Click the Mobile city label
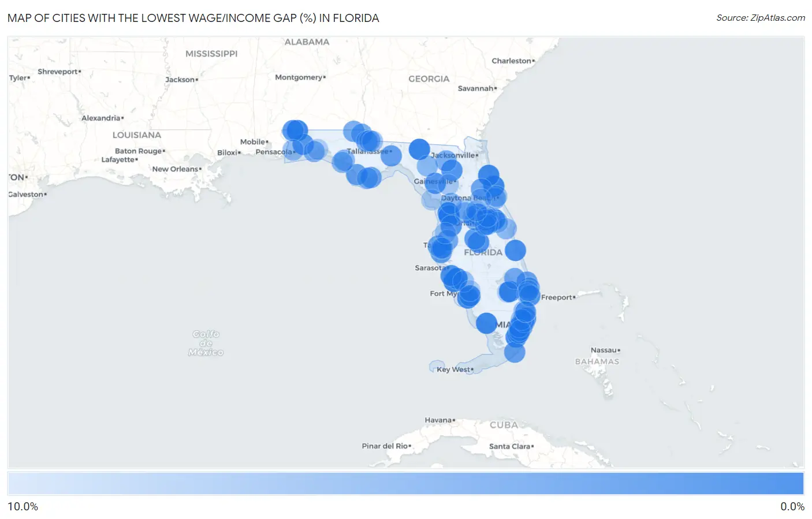The width and height of the screenshot is (812, 519). pos(254,142)
